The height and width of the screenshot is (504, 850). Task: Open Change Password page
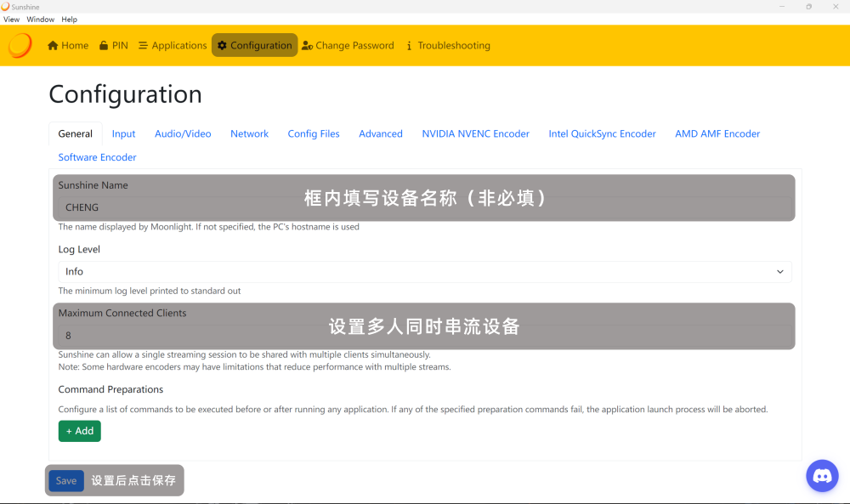[348, 46]
